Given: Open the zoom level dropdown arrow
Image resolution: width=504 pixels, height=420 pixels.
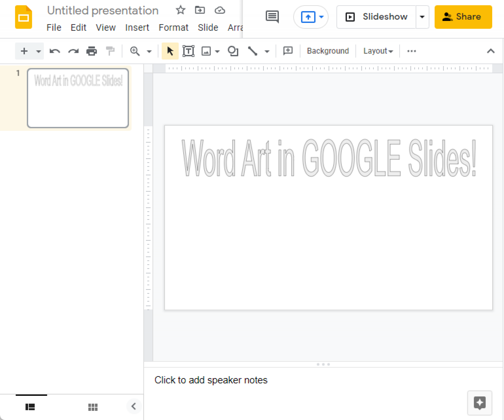Looking at the screenshot, I should tap(149, 51).
